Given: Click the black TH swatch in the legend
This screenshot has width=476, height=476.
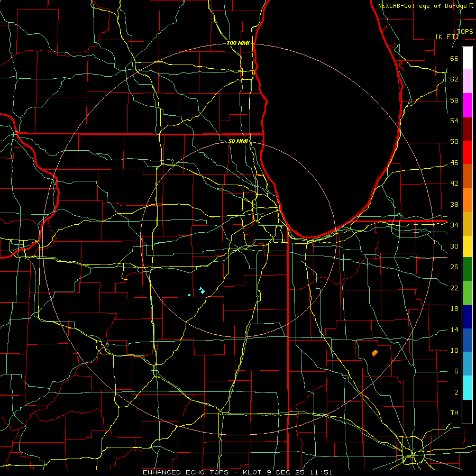Looking at the screenshot, I should [x=467, y=411].
